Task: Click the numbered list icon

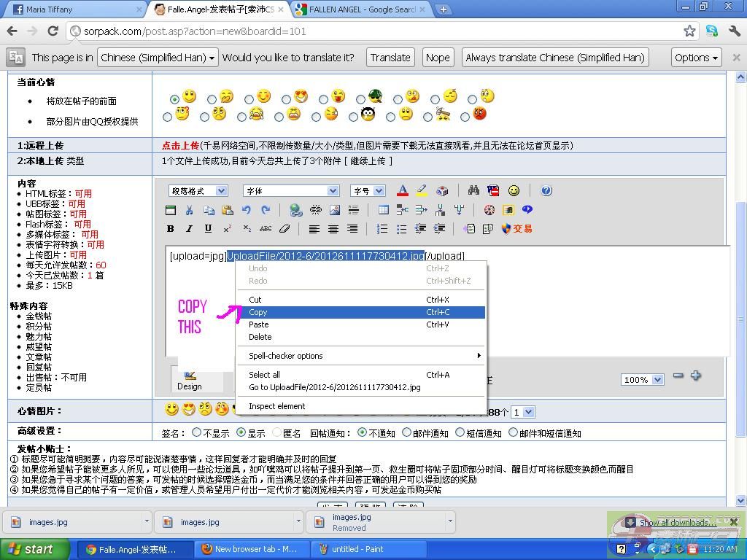Action: point(382,229)
